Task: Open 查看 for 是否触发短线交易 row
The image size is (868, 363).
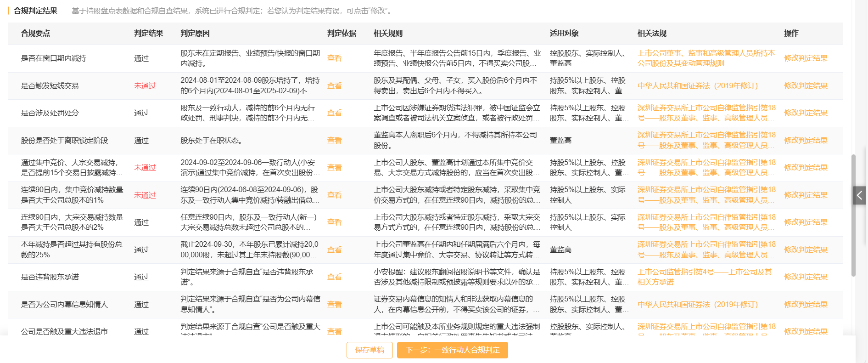Action: (x=334, y=86)
